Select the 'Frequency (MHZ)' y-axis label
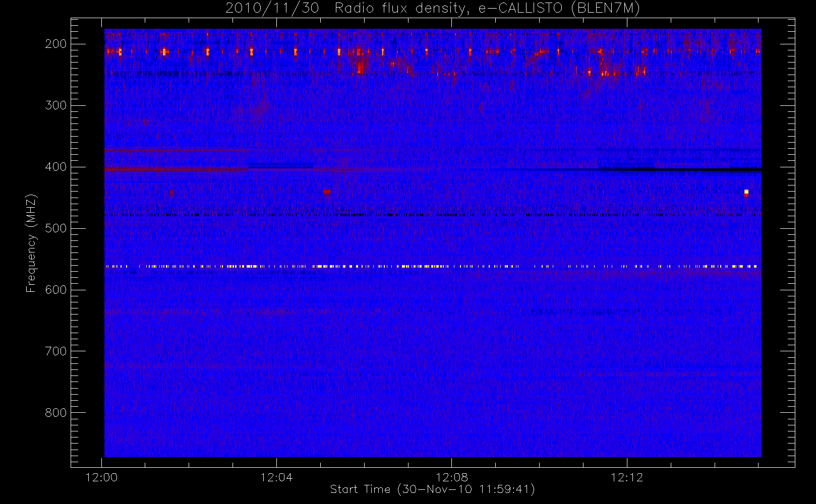The width and height of the screenshot is (816, 504). click(x=31, y=243)
